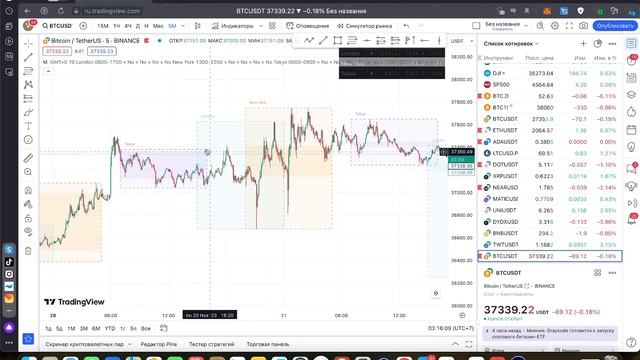The height and width of the screenshot is (360, 640).
Task: Select the brush drawing tool
Action: point(28,112)
